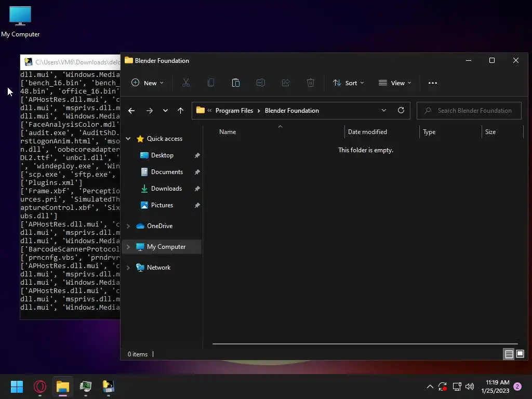
Task: Click the pin icon beside Documents
Action: pyautogui.click(x=197, y=172)
